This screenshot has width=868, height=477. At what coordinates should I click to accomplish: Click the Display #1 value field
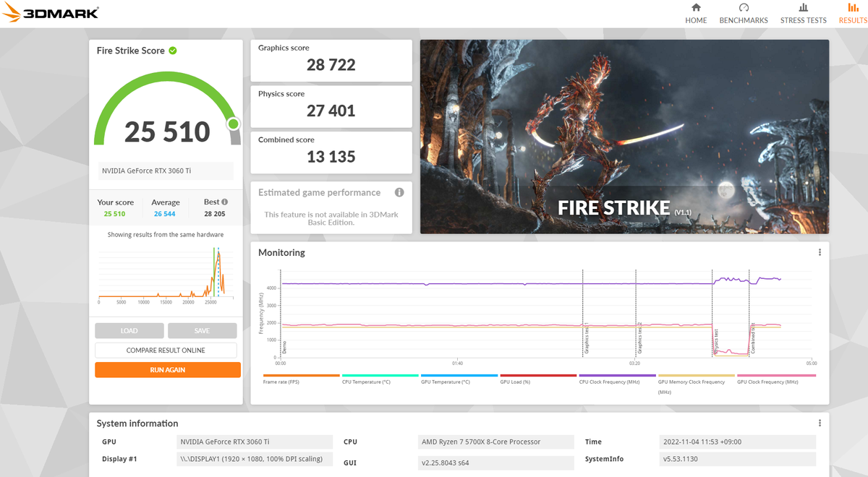click(x=256, y=459)
